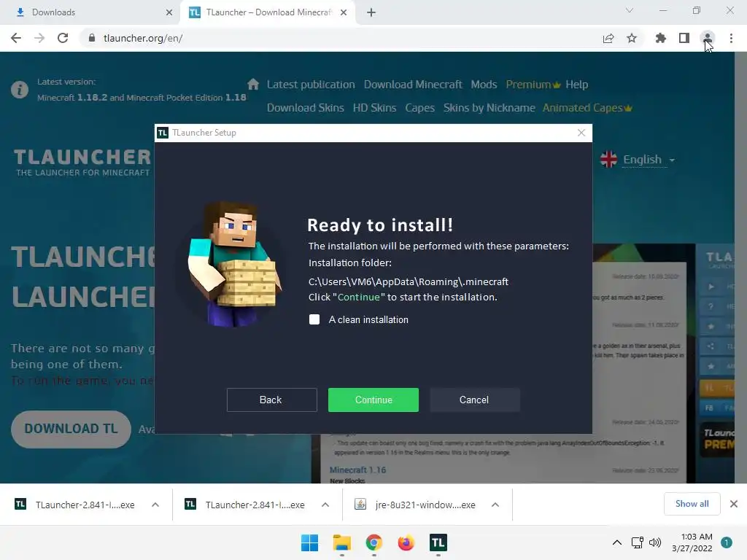Show hidden system tray icons
747x560 pixels.
617,542
